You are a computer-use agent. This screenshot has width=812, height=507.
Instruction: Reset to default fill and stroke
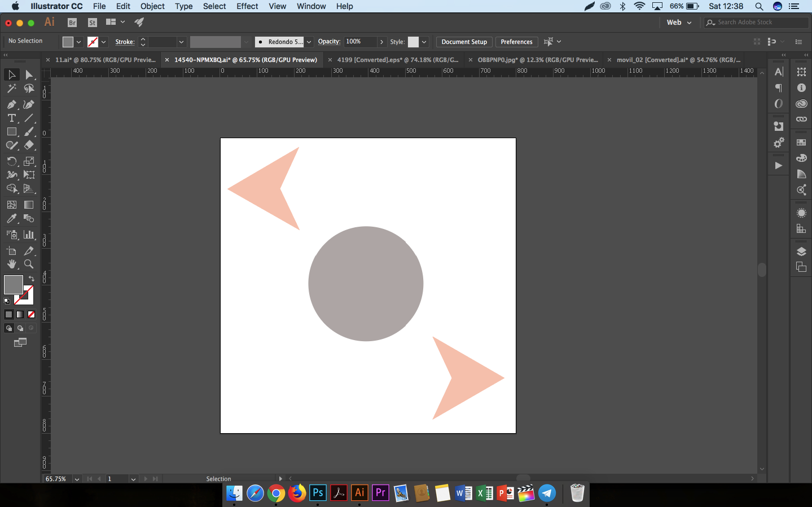(x=7, y=301)
